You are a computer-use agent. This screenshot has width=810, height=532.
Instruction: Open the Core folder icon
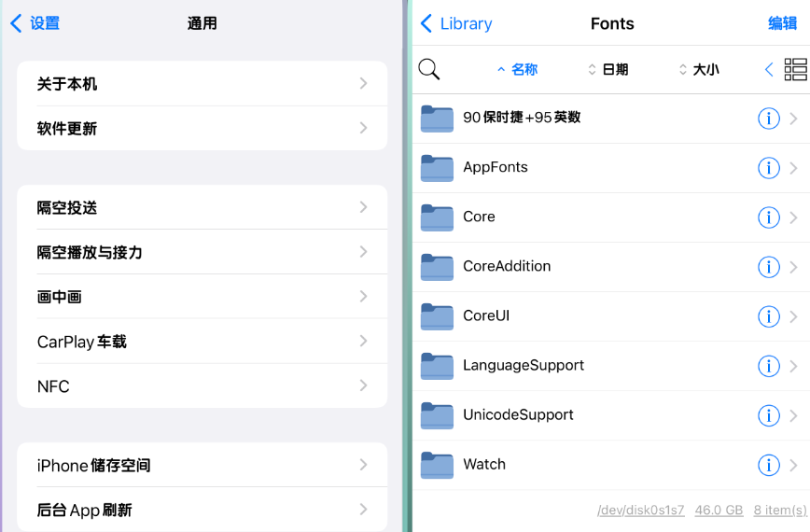[x=437, y=217]
